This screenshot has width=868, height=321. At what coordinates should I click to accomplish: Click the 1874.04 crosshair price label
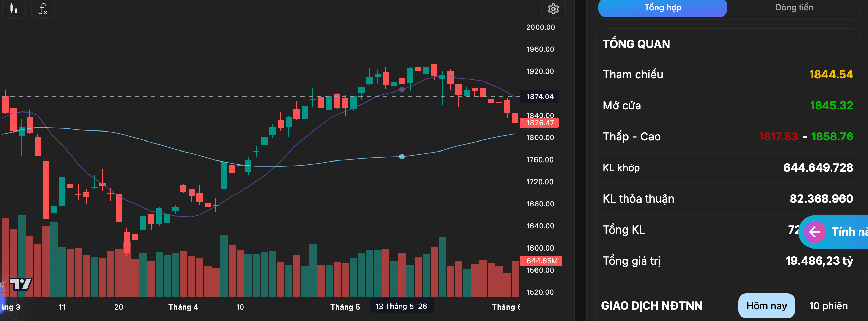click(x=539, y=97)
